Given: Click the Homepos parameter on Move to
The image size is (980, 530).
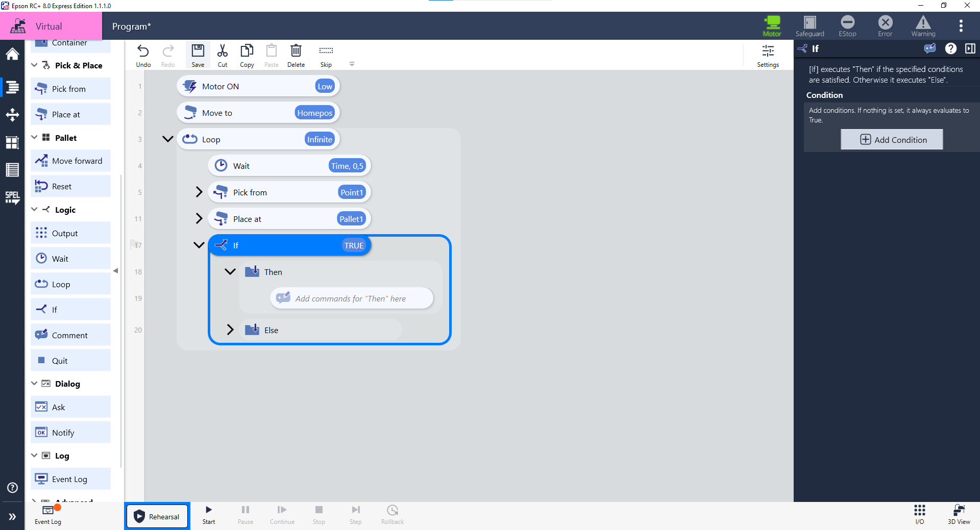Looking at the screenshot, I should [314, 113].
